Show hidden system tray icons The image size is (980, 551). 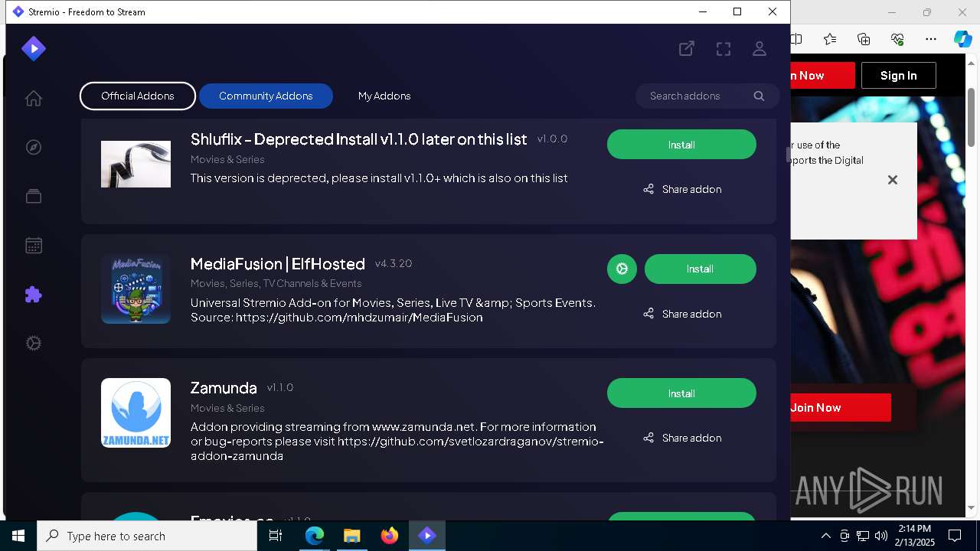pos(825,536)
